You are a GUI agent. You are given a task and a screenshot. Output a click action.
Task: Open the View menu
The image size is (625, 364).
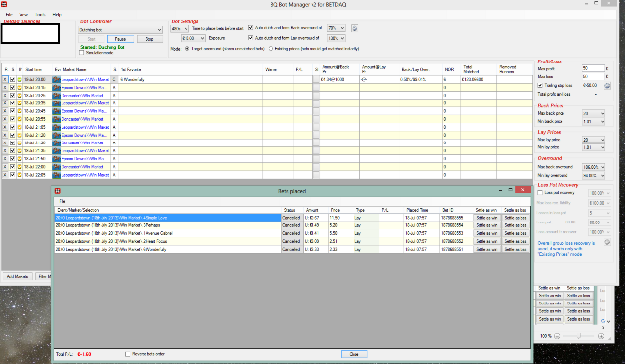point(23,15)
